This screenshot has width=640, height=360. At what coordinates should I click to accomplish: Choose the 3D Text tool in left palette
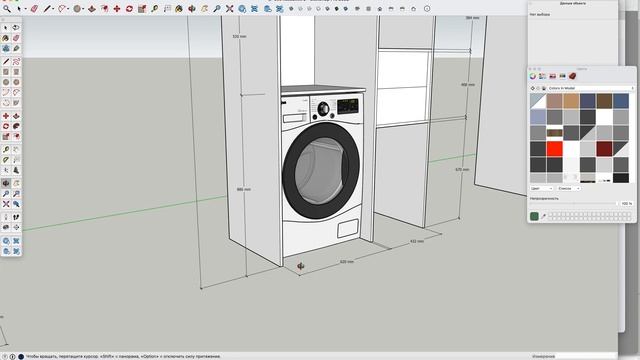click(x=16, y=170)
